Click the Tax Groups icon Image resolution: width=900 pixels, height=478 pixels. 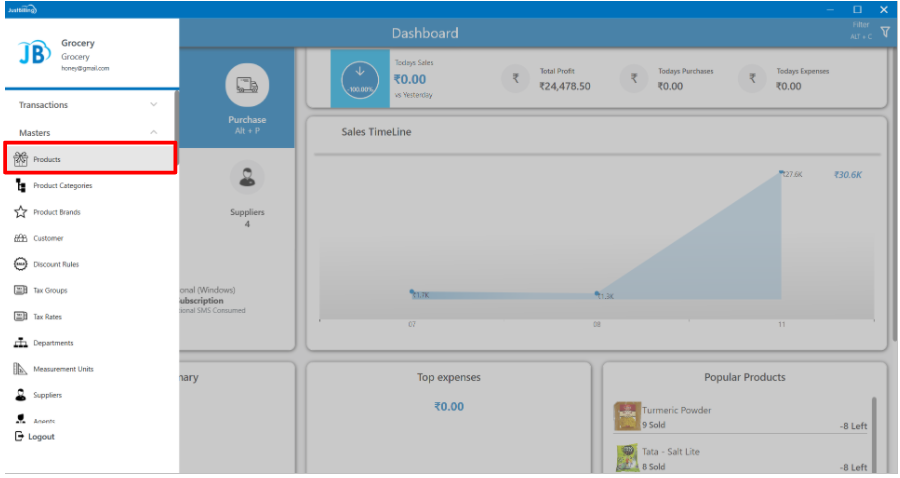tap(21, 290)
